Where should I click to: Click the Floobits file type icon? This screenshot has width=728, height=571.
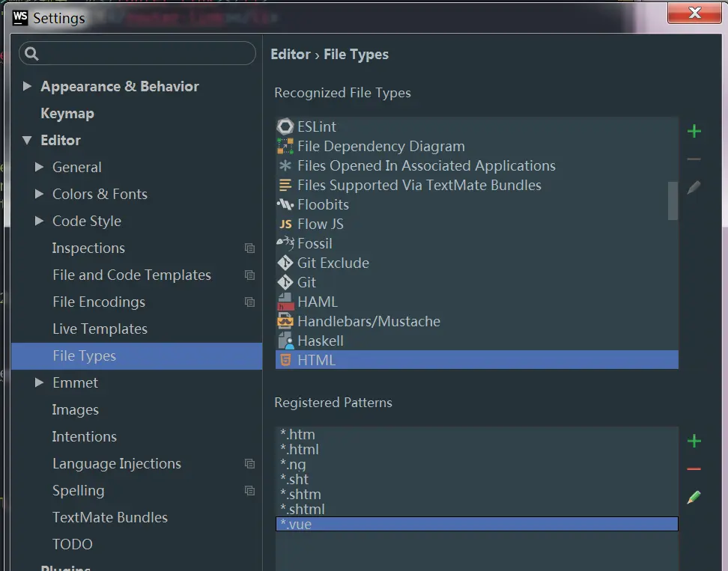[285, 204]
